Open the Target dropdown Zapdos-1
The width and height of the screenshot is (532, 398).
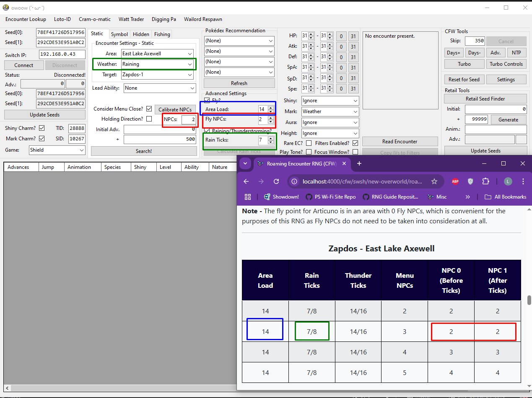[157, 75]
